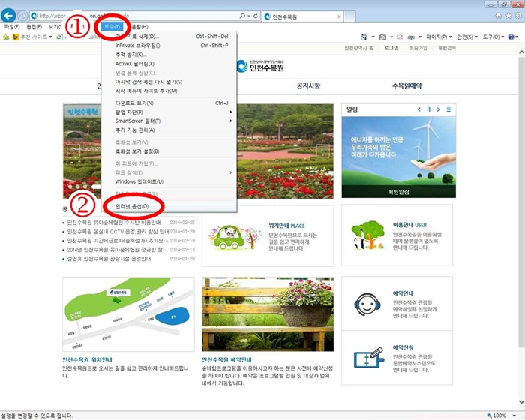
Task: Choose InPrivate 브라우징(I) menu item
Action: point(169,46)
